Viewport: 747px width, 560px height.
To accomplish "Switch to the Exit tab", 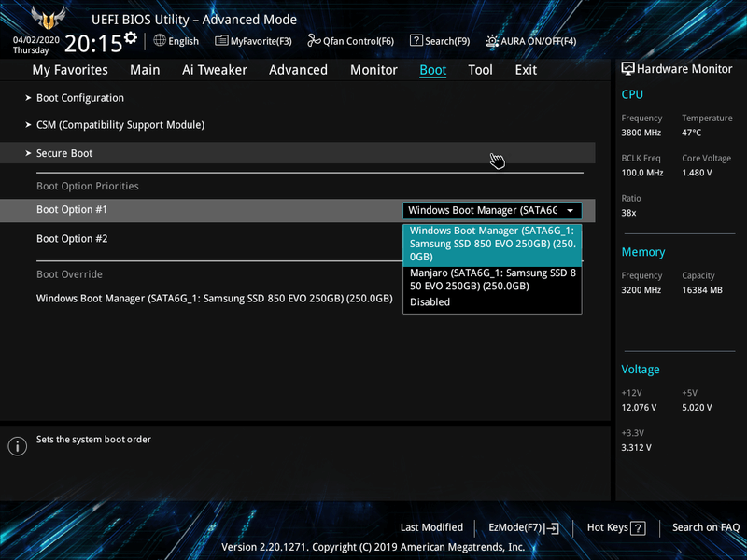I will [526, 70].
